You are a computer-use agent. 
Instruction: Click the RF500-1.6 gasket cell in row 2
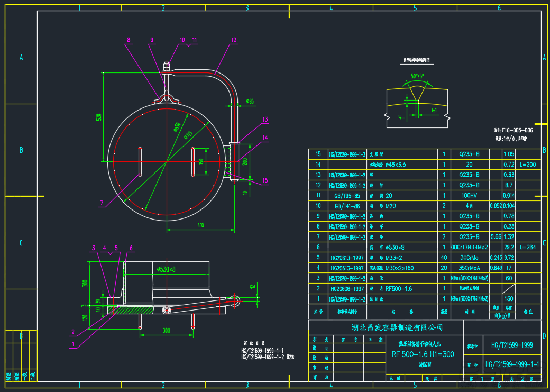(x=399, y=288)
